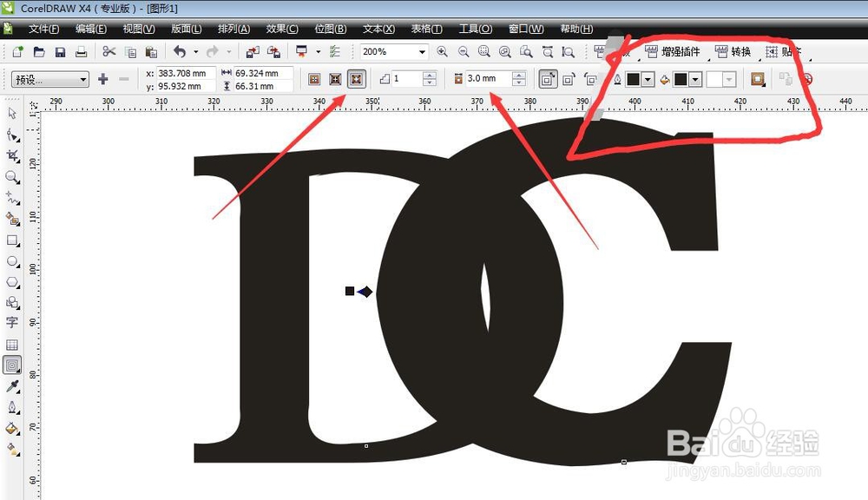Select the Outline pen tool in toolbox

click(12, 407)
